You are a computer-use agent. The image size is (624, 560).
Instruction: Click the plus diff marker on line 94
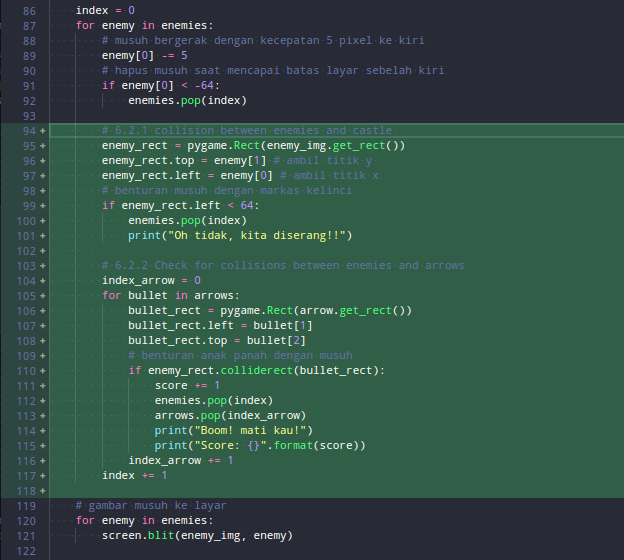pos(42,132)
